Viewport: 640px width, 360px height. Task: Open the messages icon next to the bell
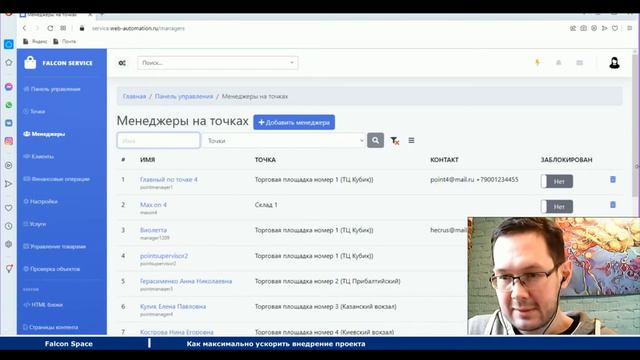pos(579,62)
